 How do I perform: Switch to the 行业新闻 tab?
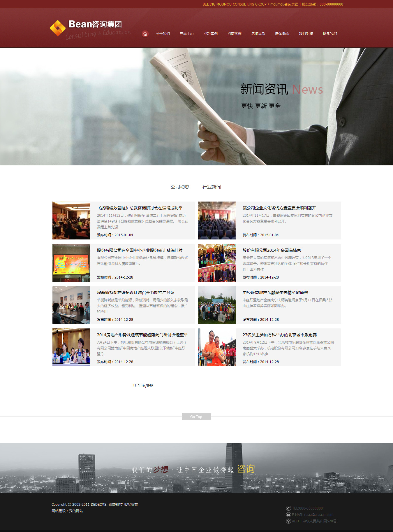pyautogui.click(x=212, y=187)
